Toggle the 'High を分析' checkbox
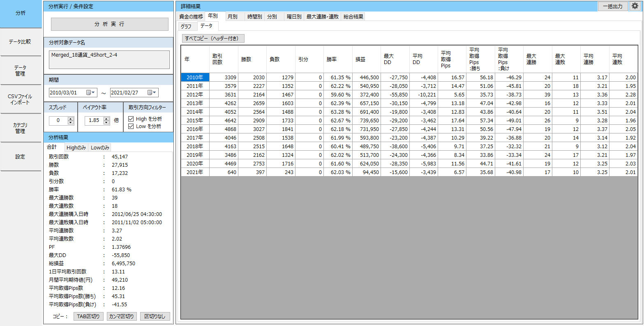This screenshot has height=326, width=644. coord(131,119)
